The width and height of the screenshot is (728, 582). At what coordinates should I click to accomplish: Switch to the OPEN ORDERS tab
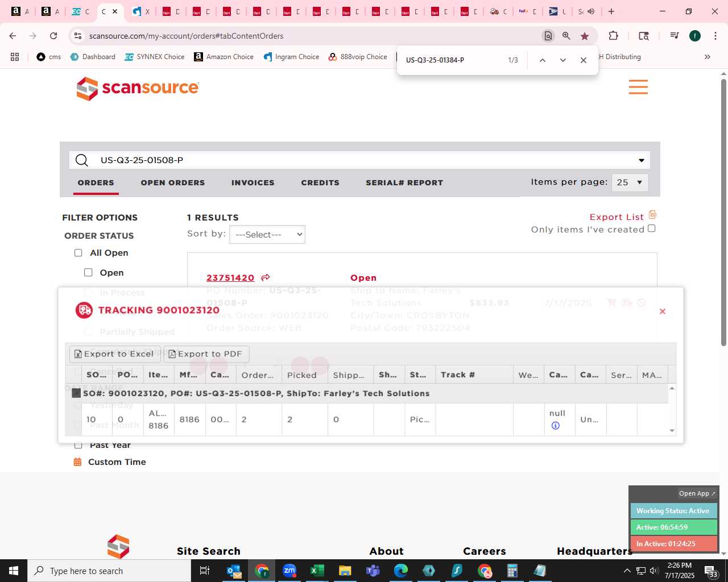point(173,182)
